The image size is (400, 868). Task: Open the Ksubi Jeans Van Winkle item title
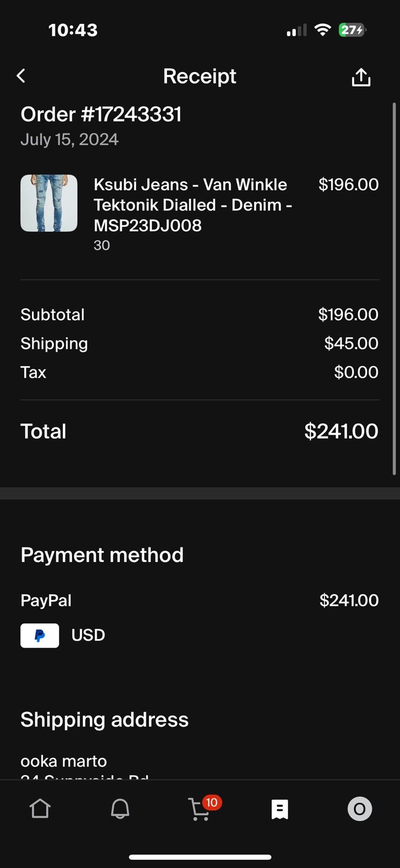(193, 205)
